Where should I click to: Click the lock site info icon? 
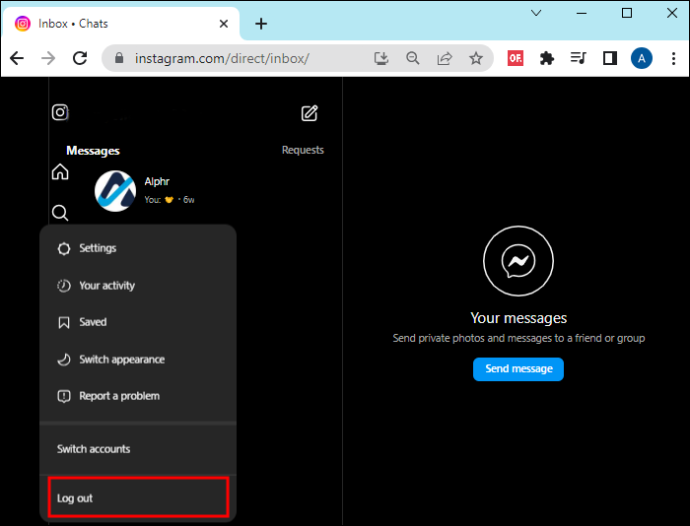[119, 58]
